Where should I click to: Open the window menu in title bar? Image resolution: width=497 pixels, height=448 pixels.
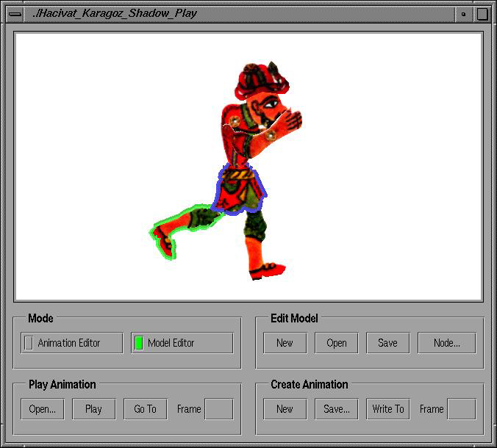[14, 13]
